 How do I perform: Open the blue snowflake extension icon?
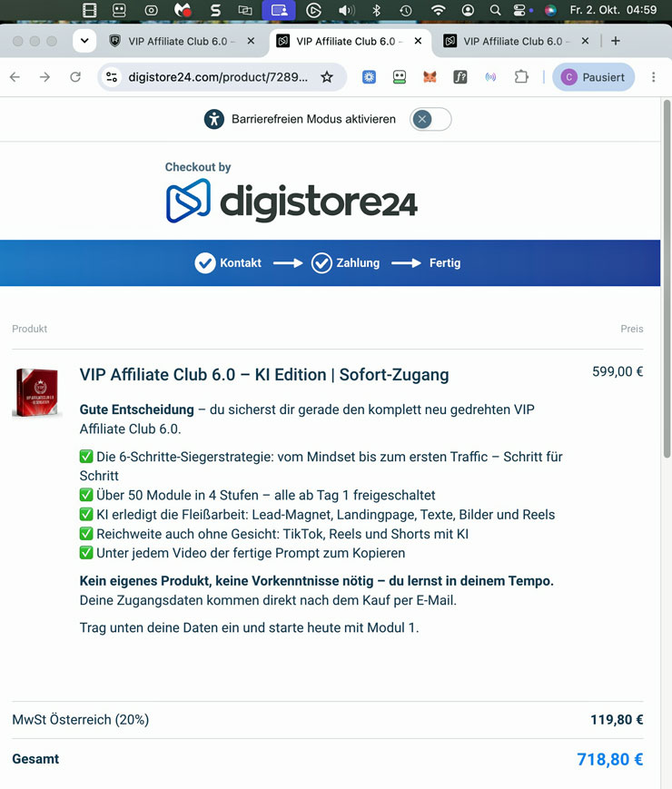click(x=369, y=77)
